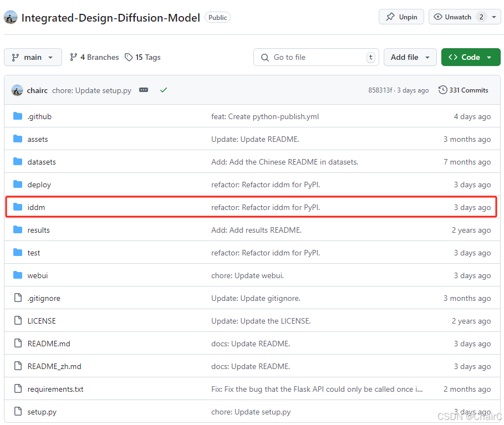Click the tag icon next to 15 Tags
Image resolution: width=504 pixels, height=425 pixels.
tap(129, 57)
